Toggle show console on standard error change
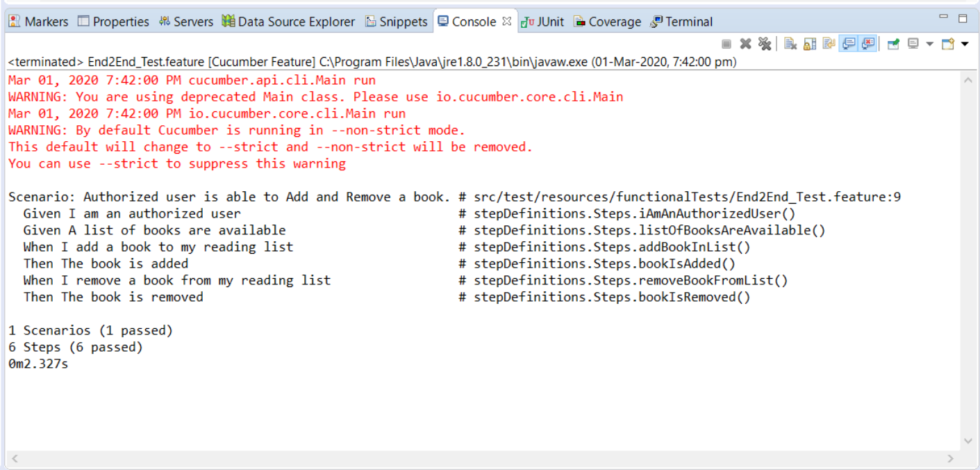This screenshot has height=470, width=980. tap(867, 44)
